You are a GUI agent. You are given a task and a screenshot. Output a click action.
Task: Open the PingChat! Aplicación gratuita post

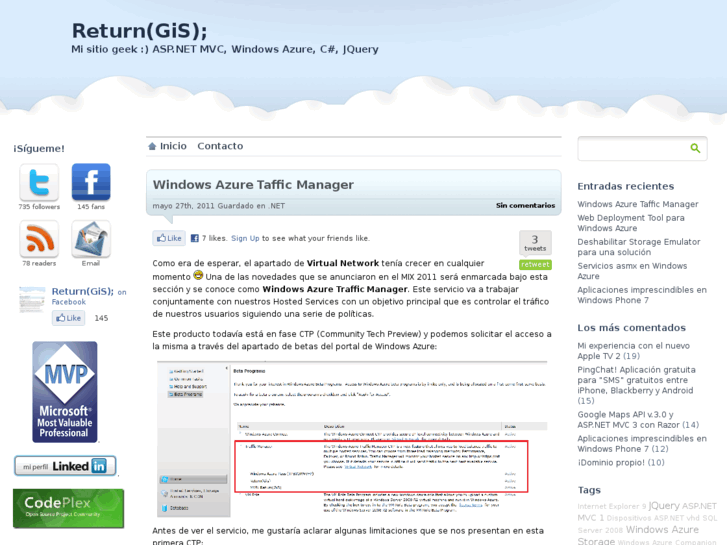[636, 385]
